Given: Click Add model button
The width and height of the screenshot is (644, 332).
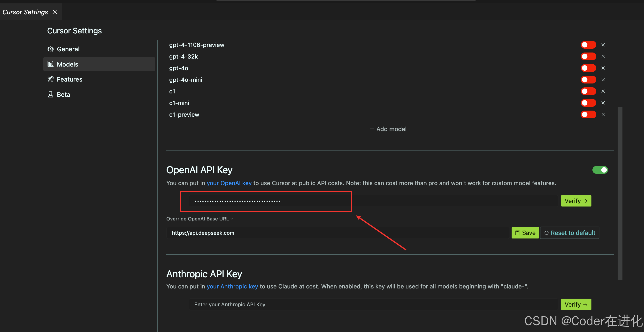Looking at the screenshot, I should 388,129.
